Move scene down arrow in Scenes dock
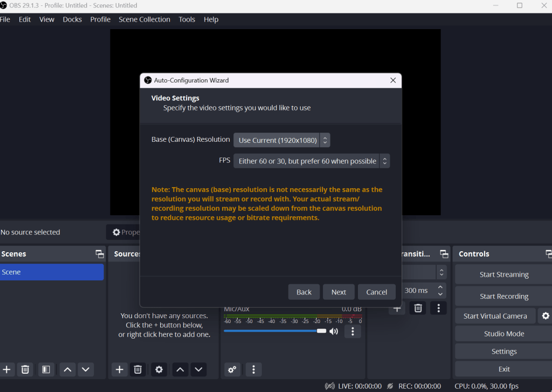 pyautogui.click(x=86, y=369)
